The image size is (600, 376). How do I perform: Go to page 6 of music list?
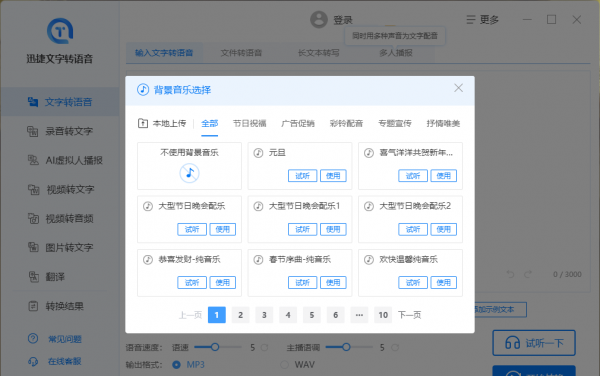click(x=336, y=315)
